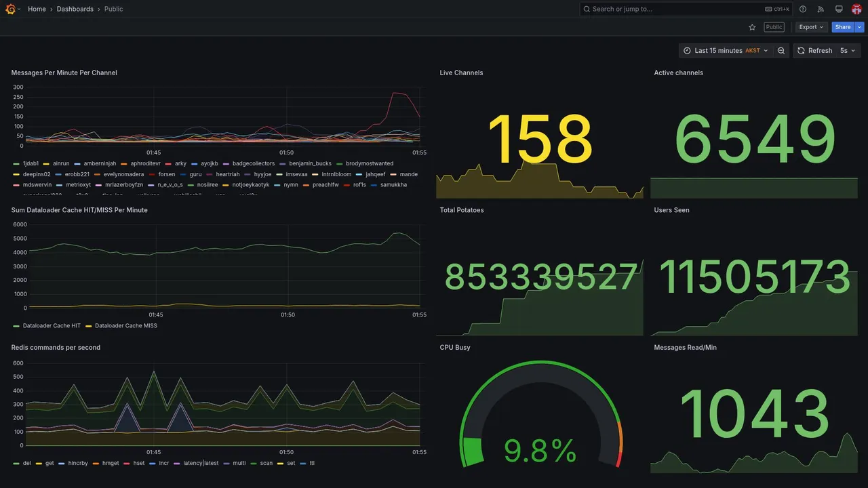Open the Export dropdown menu
This screenshot has height=488, width=868.
coord(811,27)
